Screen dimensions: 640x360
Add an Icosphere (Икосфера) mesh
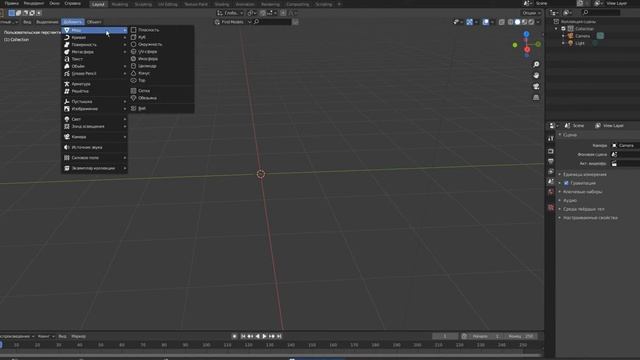point(162,59)
